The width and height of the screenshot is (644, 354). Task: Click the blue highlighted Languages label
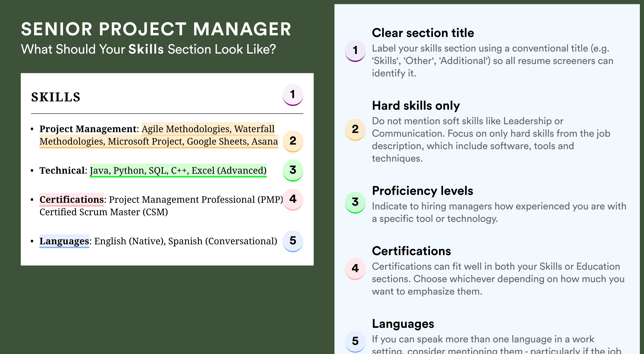click(x=64, y=241)
